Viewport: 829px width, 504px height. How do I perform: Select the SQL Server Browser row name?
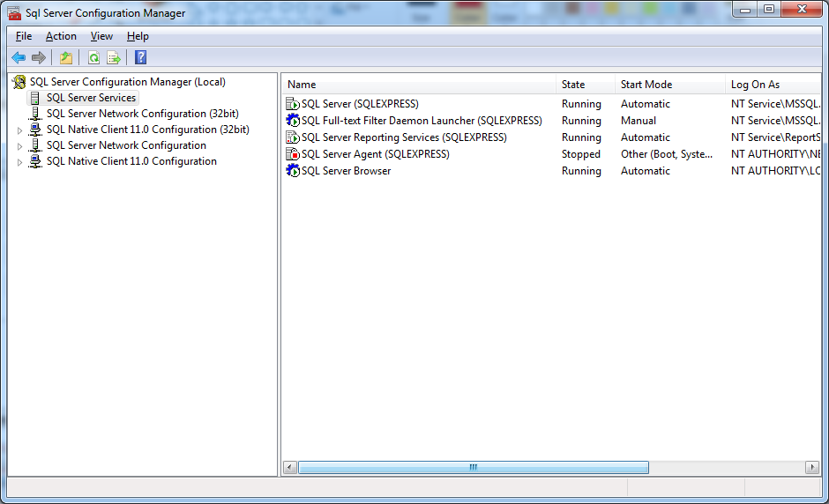pos(346,171)
